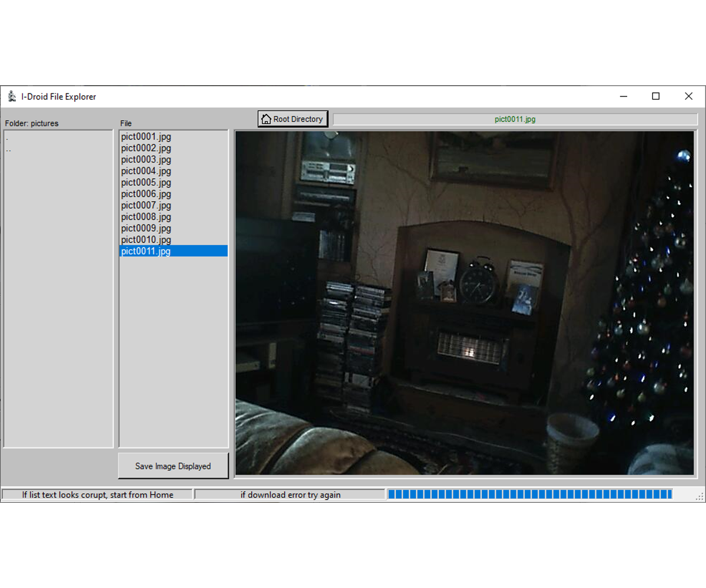Select pict0009.jpg

145,228
